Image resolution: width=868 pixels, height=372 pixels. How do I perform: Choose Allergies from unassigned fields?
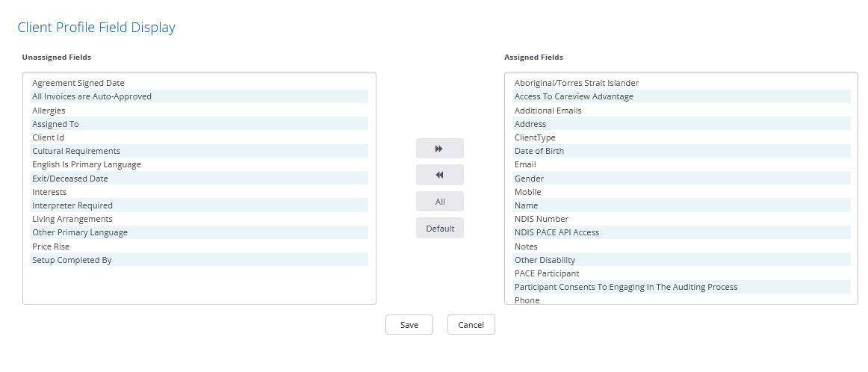click(x=199, y=110)
